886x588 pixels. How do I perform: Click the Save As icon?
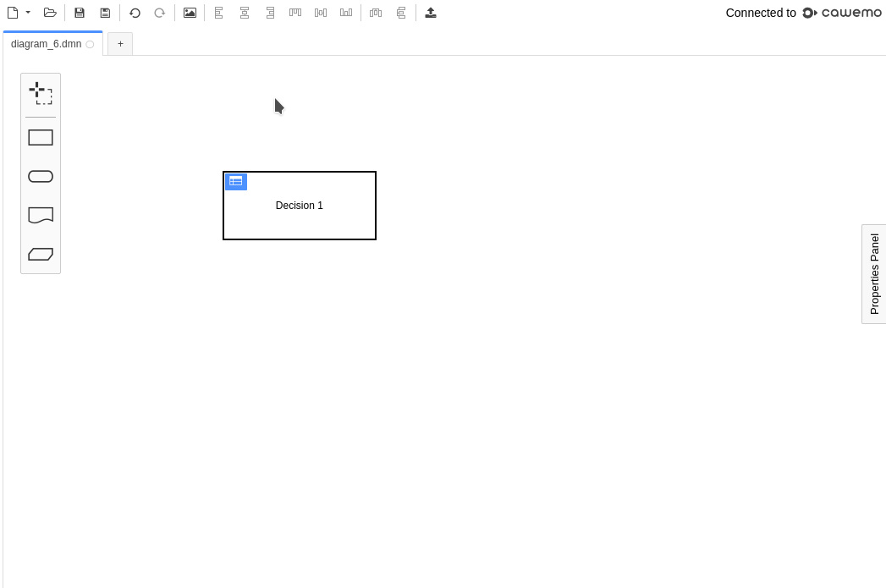pyautogui.click(x=105, y=13)
